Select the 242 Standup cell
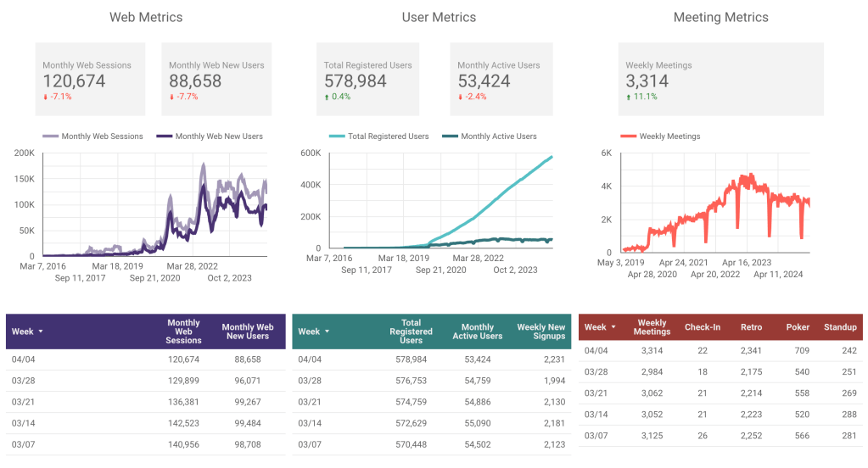The height and width of the screenshot is (468, 868). [849, 351]
